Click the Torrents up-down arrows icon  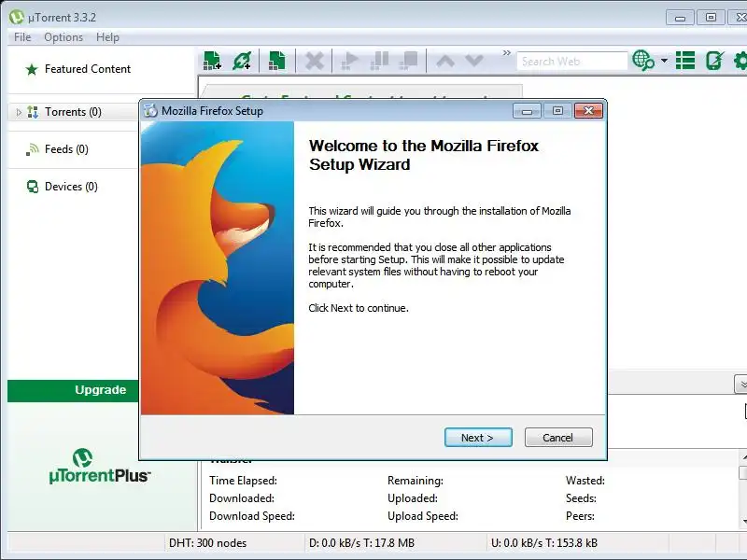tap(33, 112)
